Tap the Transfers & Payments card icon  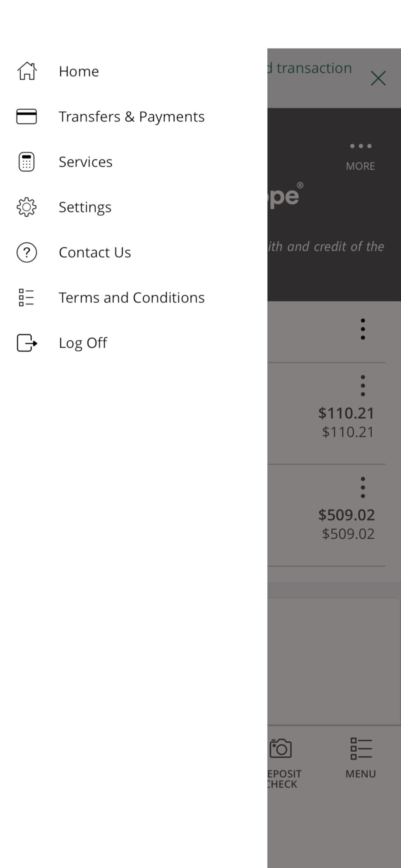[26, 117]
